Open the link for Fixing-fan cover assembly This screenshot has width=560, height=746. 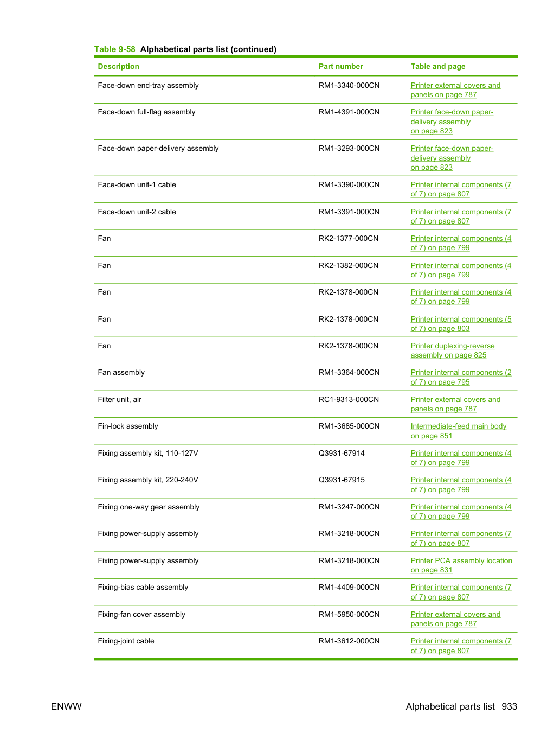(455, 619)
